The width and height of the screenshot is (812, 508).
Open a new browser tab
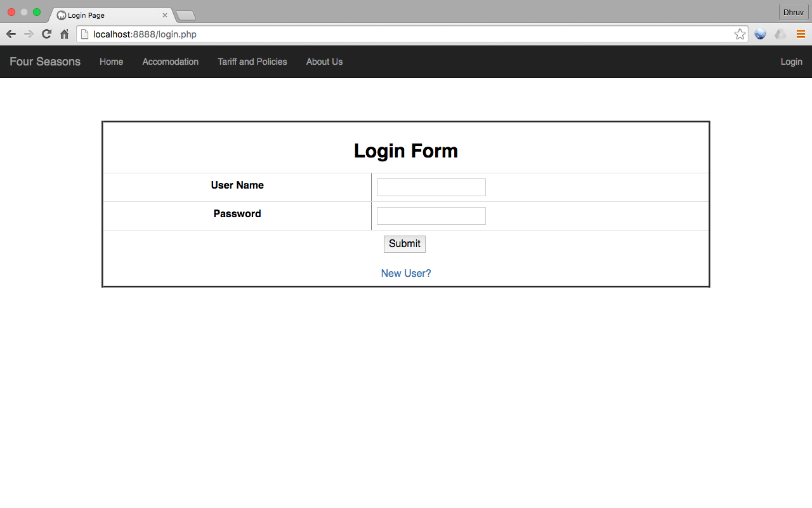point(185,15)
